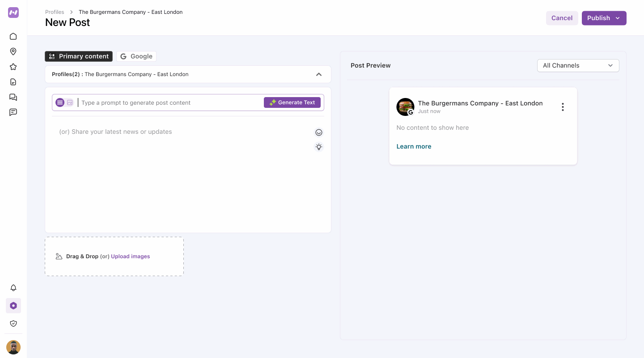Click the New Post page title
Image resolution: width=644 pixels, height=358 pixels.
coord(68,22)
